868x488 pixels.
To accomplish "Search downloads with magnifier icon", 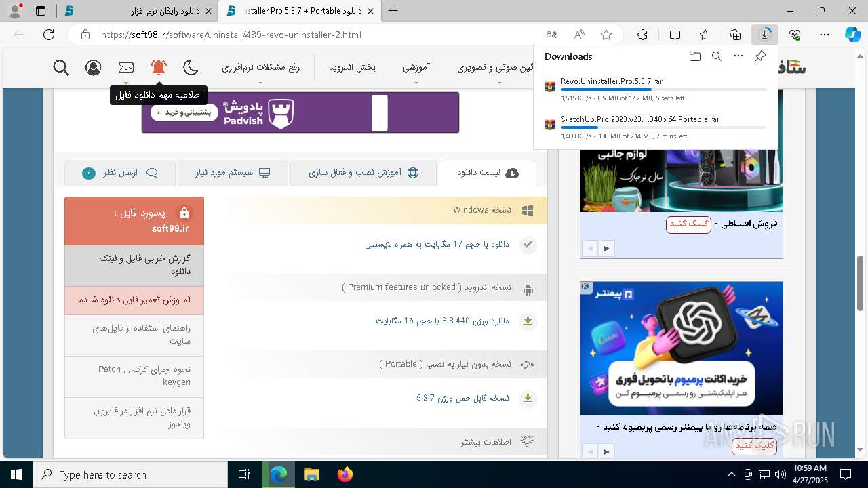I will [717, 56].
